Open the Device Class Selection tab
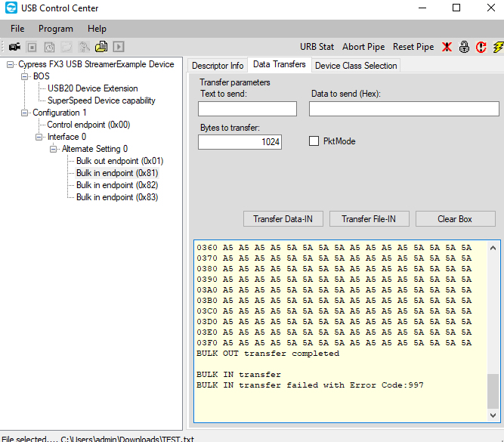The image size is (504, 442). (356, 66)
